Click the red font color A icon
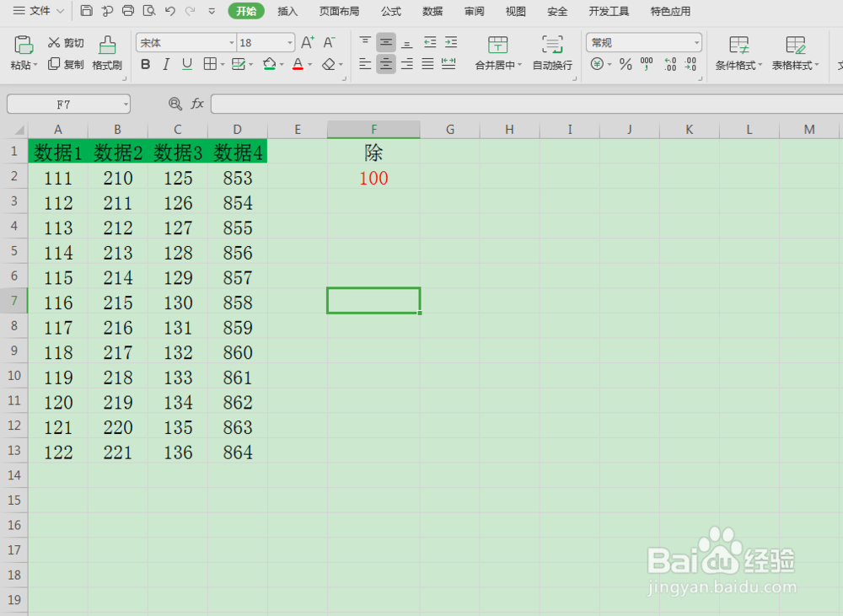Viewport: 843px width, 616px height. 298,65
